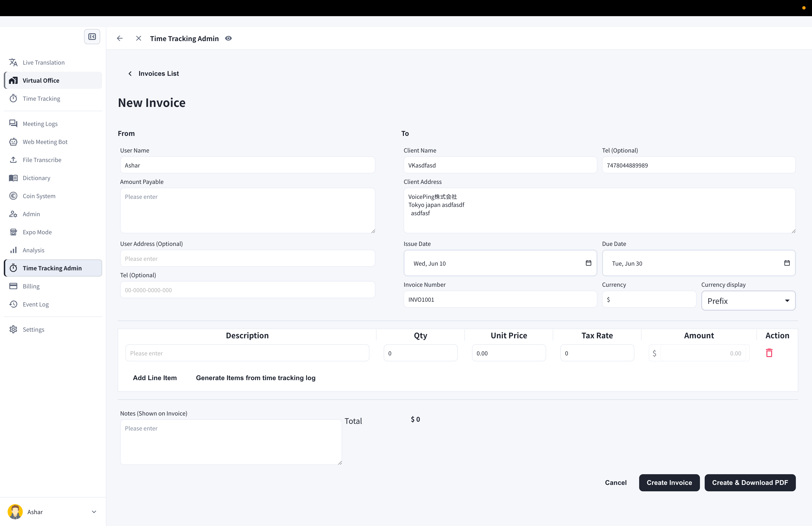
Task: Click the Create Invoice button
Action: [669, 483]
